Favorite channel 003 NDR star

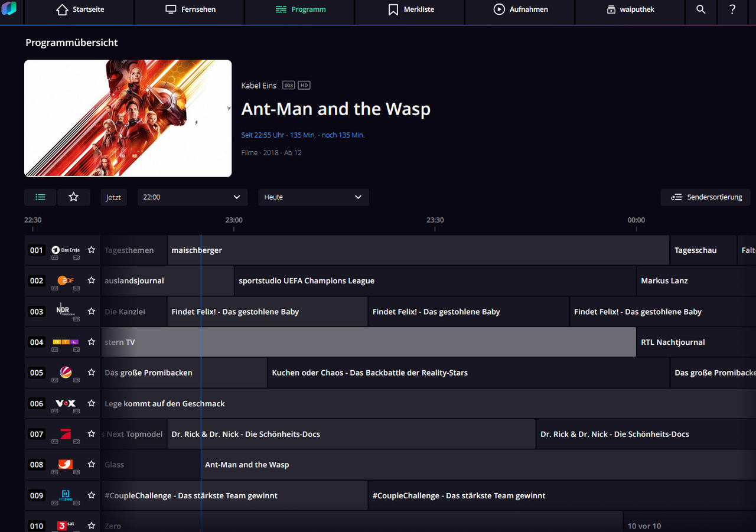point(92,311)
